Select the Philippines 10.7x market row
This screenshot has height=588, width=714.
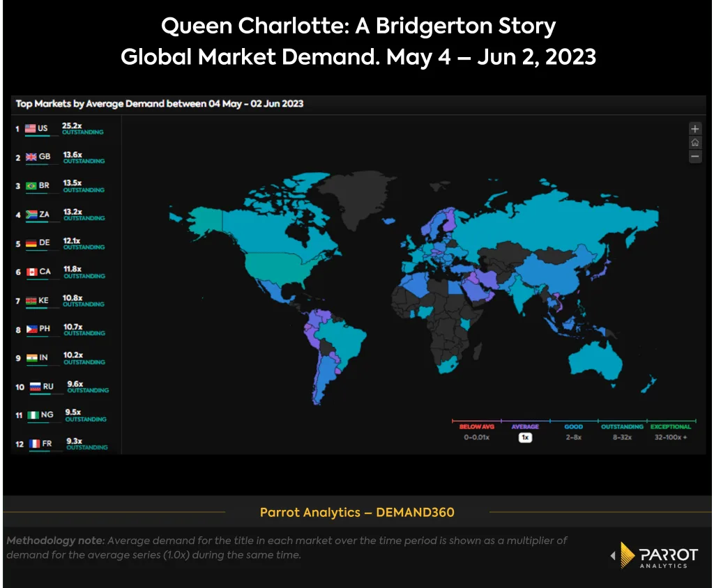tap(63, 329)
